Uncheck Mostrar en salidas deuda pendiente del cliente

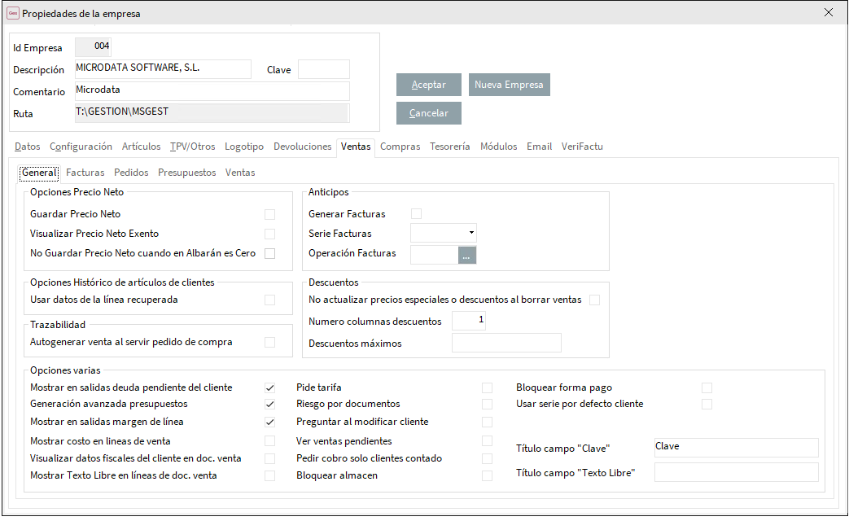point(269,387)
